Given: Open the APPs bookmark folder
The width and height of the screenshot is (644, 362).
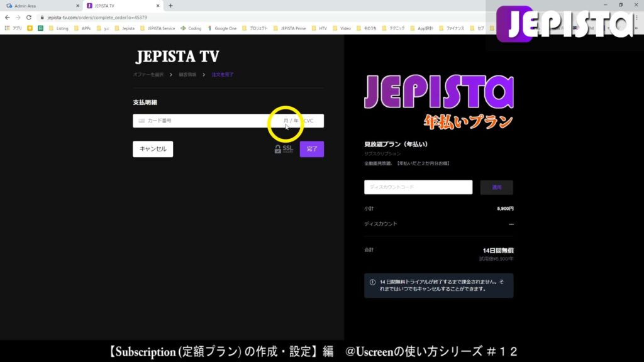Looking at the screenshot, I should tap(82, 28).
